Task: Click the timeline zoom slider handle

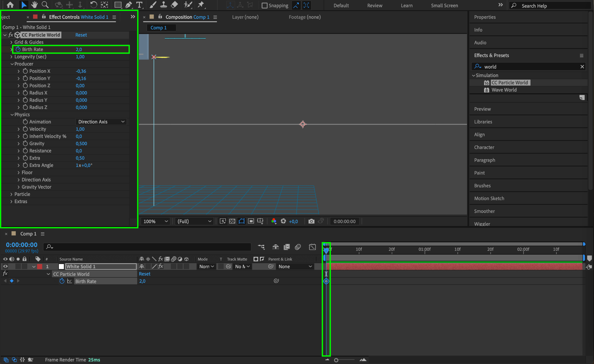Action: pyautogui.click(x=336, y=360)
